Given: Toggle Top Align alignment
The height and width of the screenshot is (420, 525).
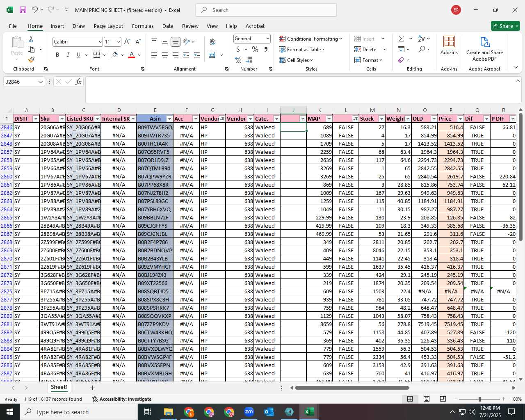Looking at the screenshot, I should (x=154, y=42).
